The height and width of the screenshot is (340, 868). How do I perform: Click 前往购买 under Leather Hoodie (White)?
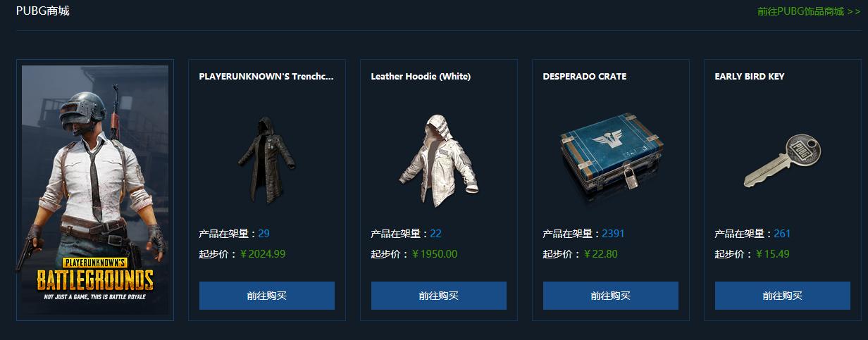click(x=439, y=296)
